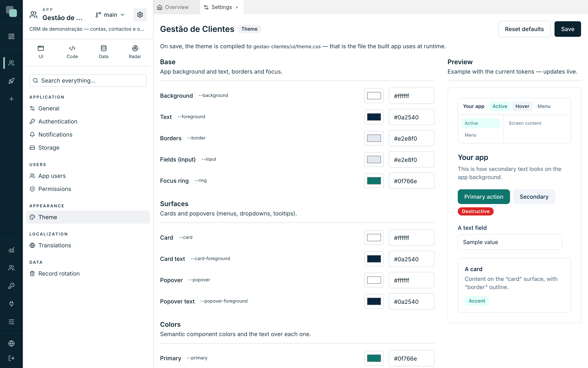Viewport: 588px width, 368px height.
Task: Open Permissions settings
Action: 88,189
